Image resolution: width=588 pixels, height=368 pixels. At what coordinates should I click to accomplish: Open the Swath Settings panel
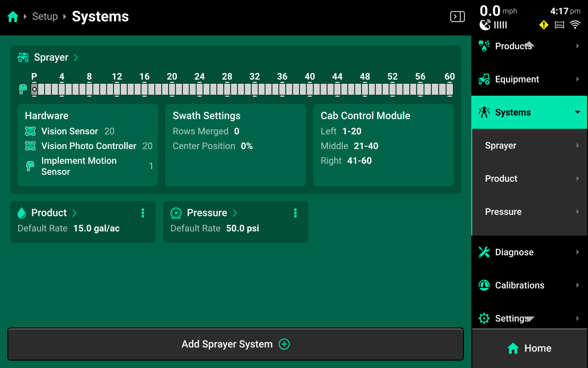click(x=236, y=145)
